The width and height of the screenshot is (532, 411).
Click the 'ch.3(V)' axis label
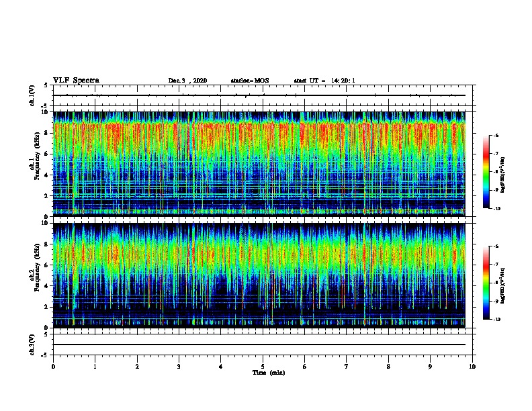[x=32, y=345]
